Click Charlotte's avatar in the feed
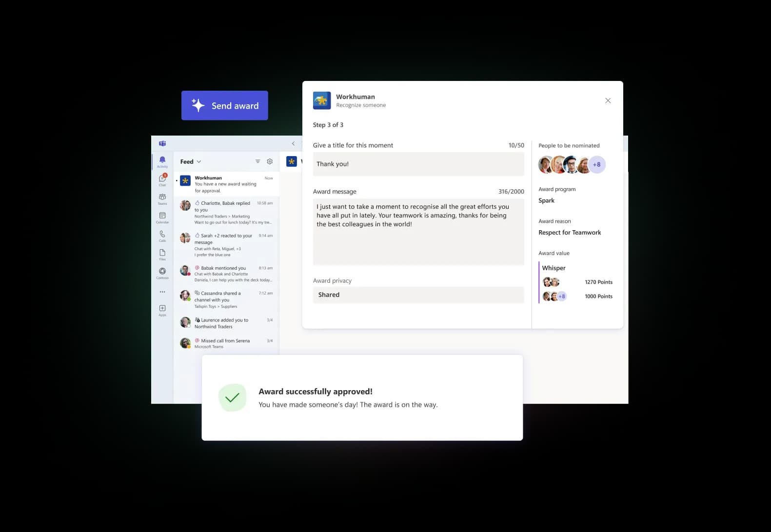Screen dimensions: 771x532 coord(185,205)
